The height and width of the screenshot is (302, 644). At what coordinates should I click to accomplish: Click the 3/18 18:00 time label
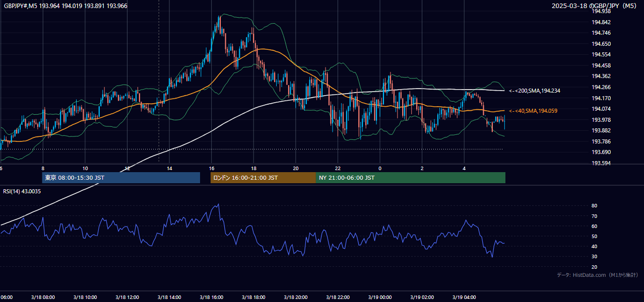253,297
